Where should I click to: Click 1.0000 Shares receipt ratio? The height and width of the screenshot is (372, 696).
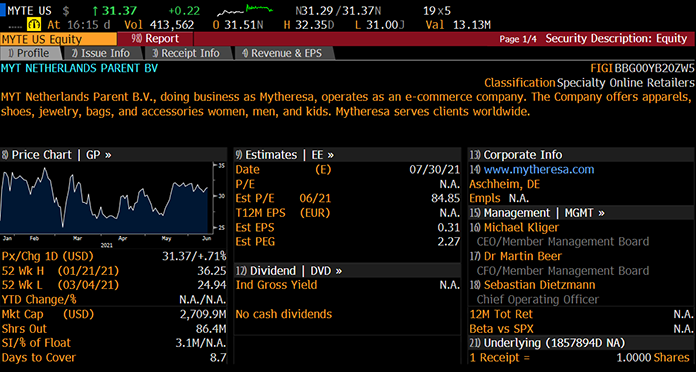[x=653, y=358]
